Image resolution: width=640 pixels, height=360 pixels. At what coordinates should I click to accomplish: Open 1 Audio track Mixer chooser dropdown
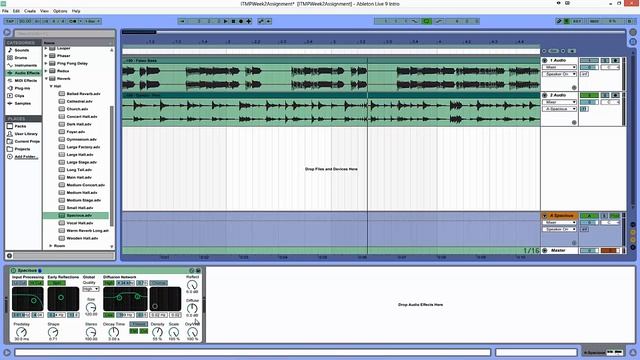tap(559, 67)
